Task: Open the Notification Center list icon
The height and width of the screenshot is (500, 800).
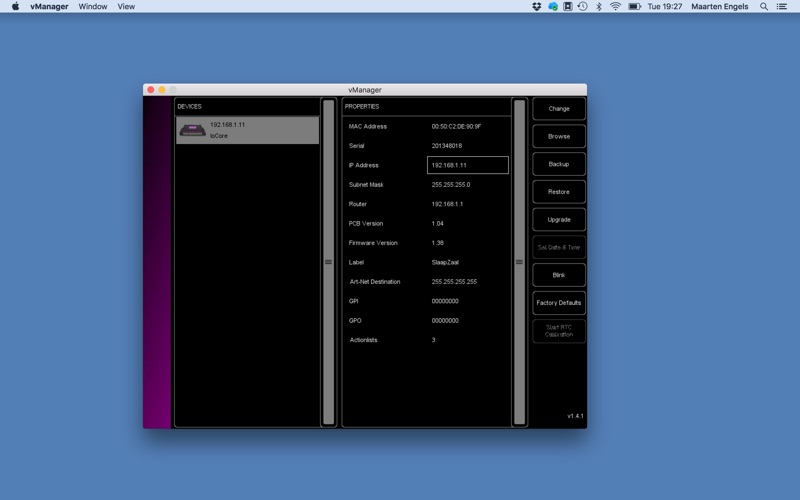Action: pos(782,7)
